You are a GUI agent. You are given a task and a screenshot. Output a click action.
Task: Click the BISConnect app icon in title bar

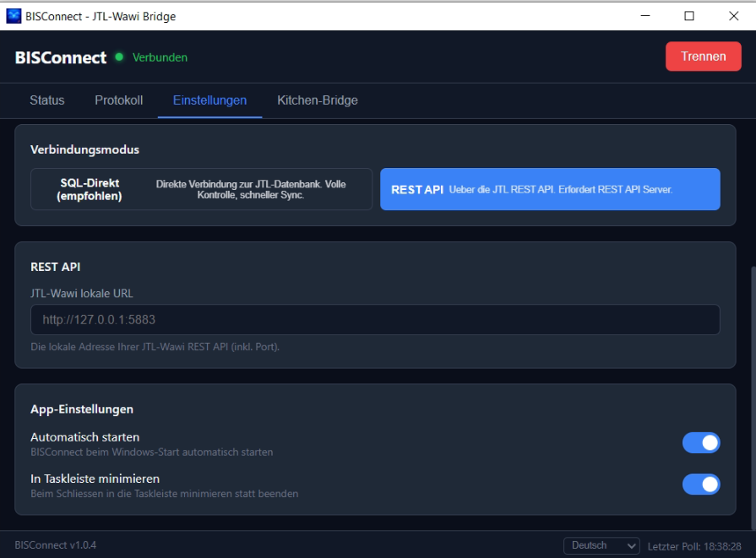[14, 16]
